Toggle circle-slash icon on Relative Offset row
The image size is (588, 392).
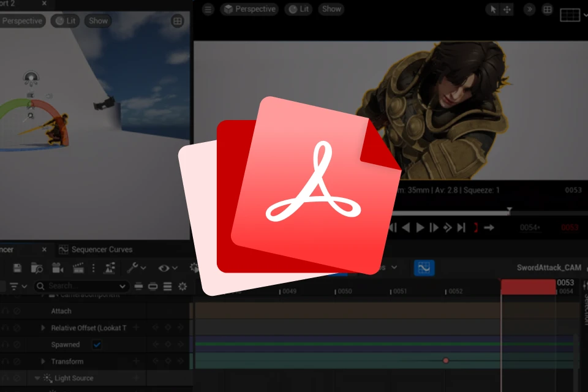(x=17, y=328)
